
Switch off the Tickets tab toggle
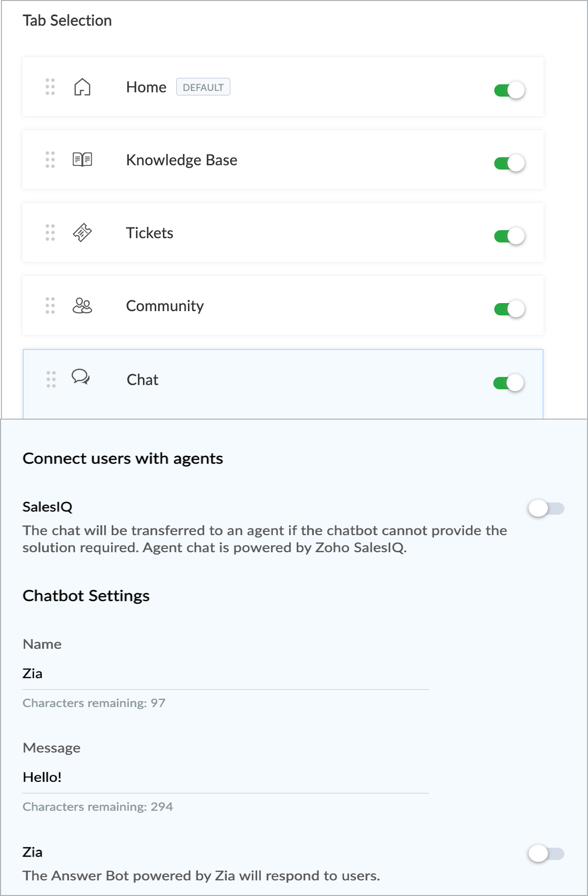[509, 236]
